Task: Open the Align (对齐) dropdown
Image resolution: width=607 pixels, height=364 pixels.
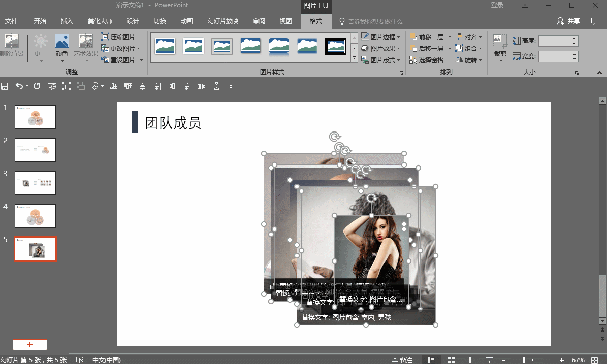Action: tap(469, 37)
